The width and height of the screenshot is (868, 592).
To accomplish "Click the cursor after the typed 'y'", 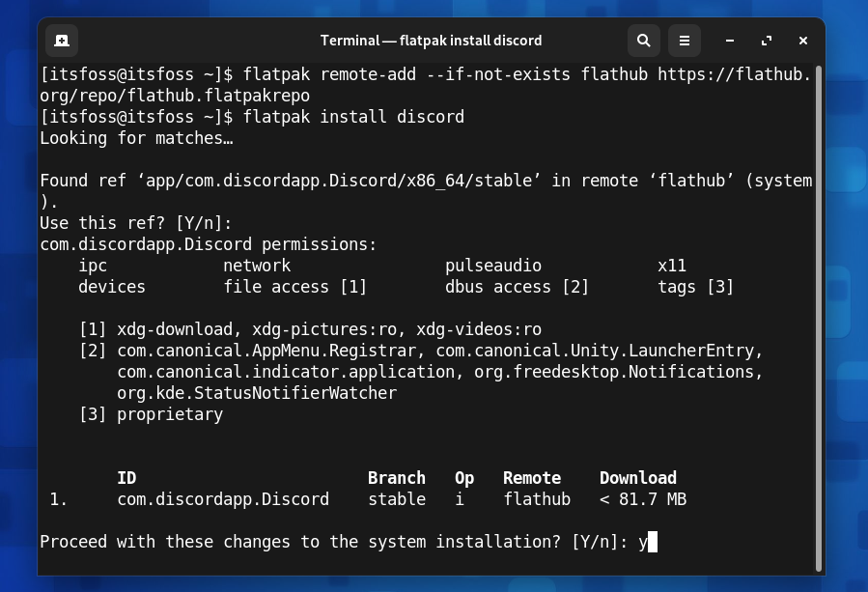I will [653, 542].
